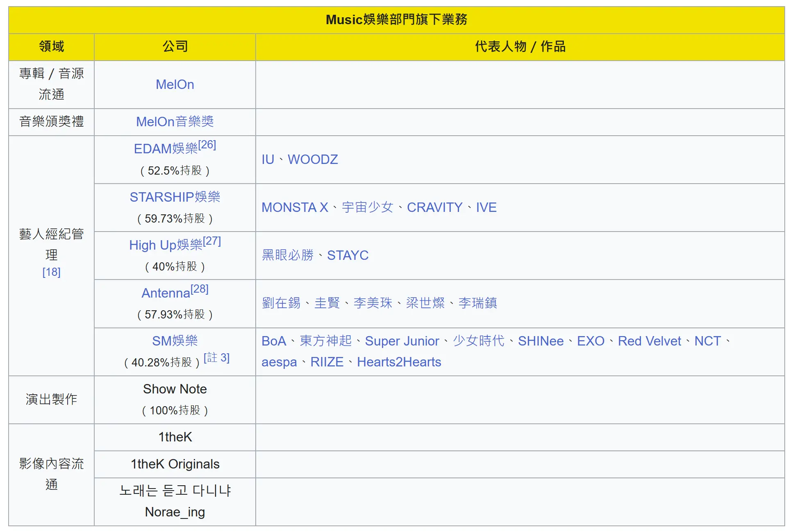The height and width of the screenshot is (532, 804).
Task: Select the 音樂頒獎禮 cell
Action: (52, 122)
